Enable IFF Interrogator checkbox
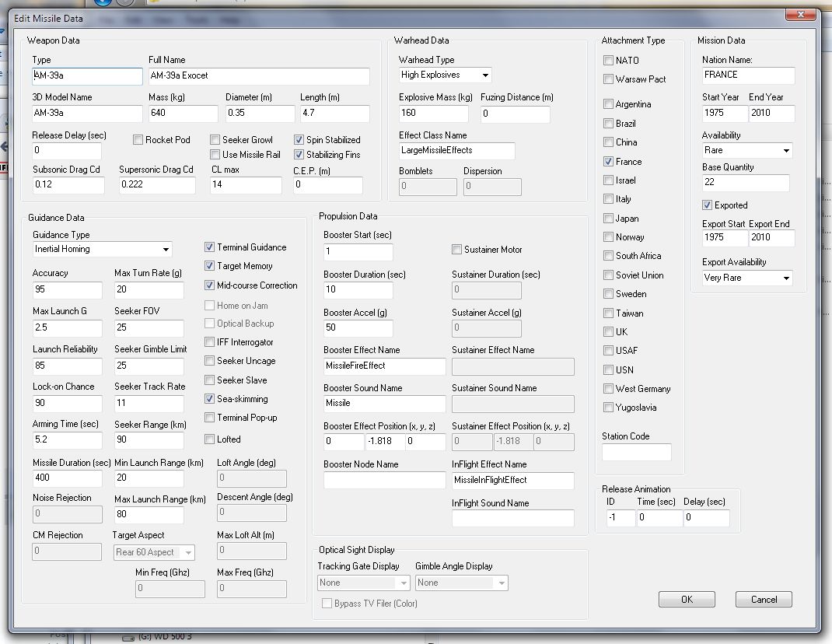This screenshot has height=644, width=832. pyautogui.click(x=210, y=342)
